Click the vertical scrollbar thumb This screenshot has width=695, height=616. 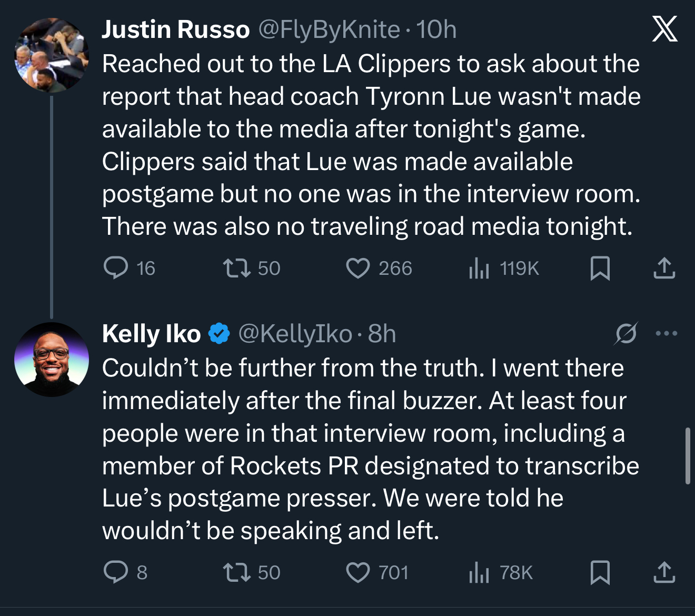tap(688, 456)
